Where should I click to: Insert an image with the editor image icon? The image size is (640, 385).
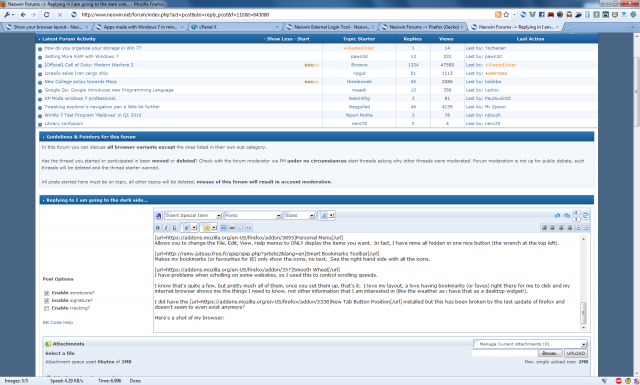pos(223,228)
